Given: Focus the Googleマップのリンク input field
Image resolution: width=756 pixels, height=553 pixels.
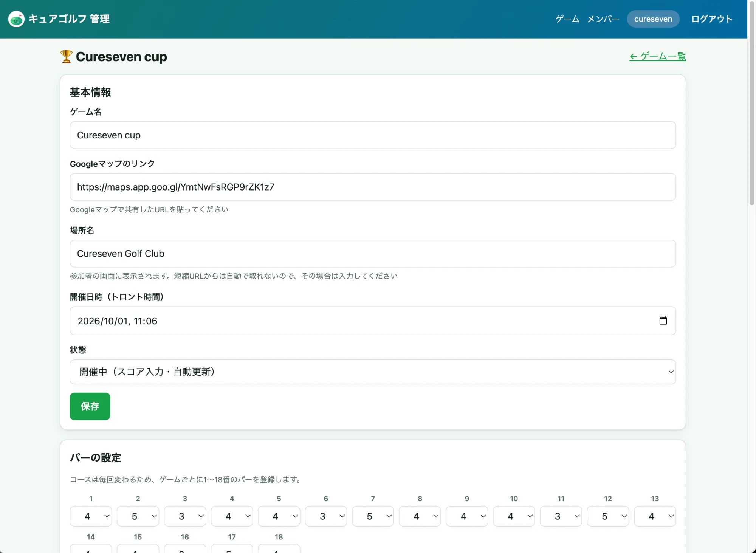Looking at the screenshot, I should 373,187.
